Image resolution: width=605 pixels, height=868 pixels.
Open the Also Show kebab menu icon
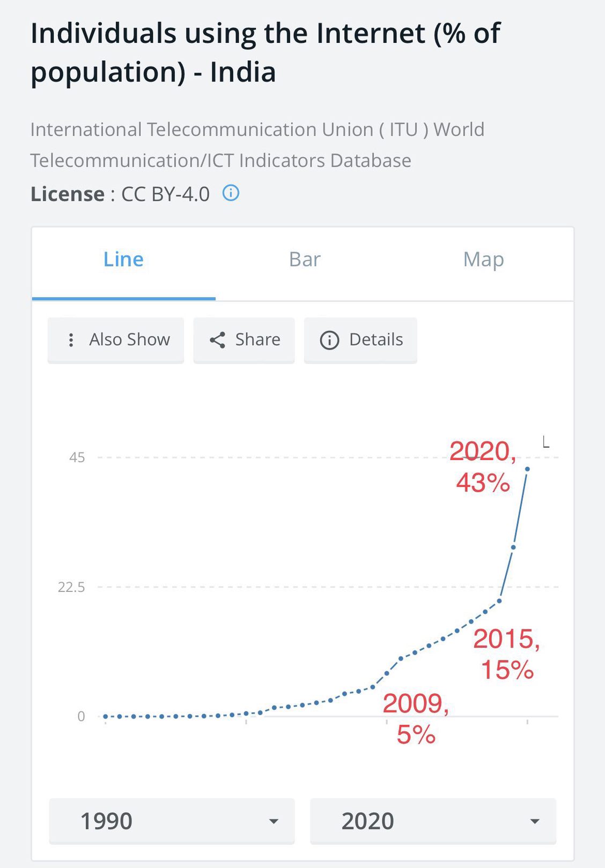point(70,339)
